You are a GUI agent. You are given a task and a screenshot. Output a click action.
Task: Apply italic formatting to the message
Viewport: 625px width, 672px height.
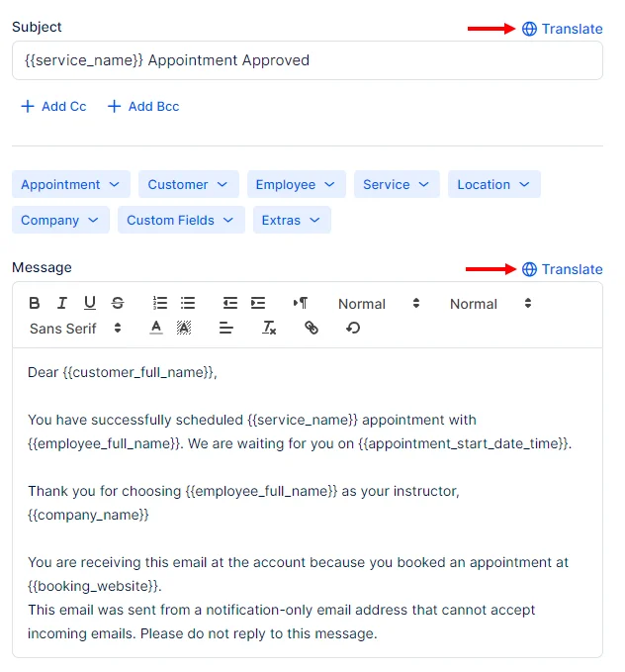point(62,304)
